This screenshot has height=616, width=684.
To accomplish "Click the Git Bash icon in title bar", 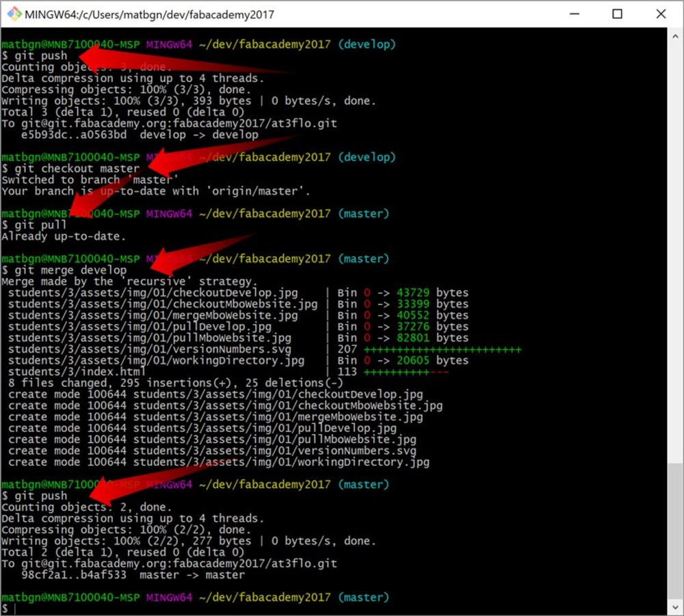I will [x=14, y=14].
